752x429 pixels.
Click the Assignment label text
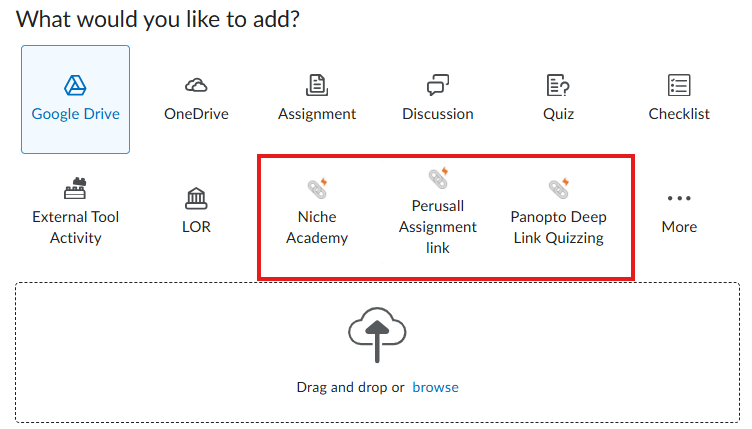point(317,114)
